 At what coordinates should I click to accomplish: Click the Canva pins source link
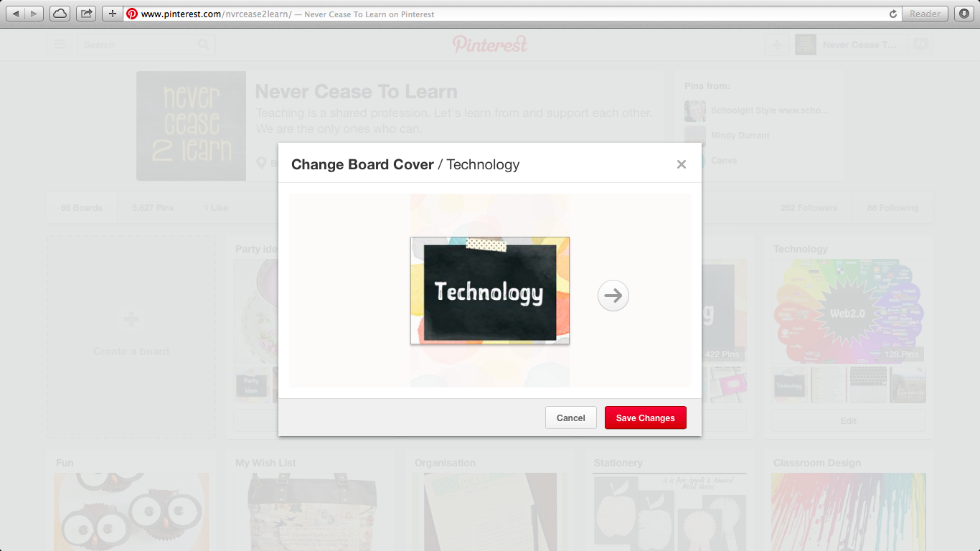click(x=724, y=161)
